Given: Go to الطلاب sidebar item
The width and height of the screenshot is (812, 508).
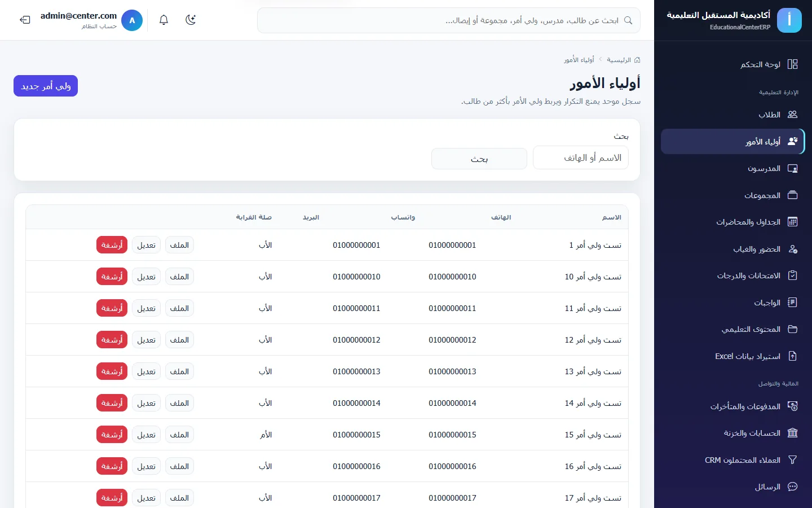Looking at the screenshot, I should pos(733,115).
